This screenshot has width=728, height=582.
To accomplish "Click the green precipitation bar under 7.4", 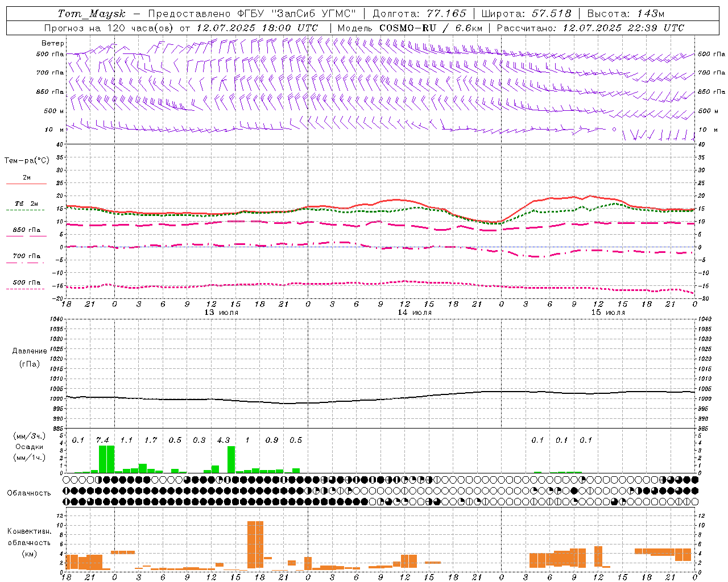I will [106, 459].
